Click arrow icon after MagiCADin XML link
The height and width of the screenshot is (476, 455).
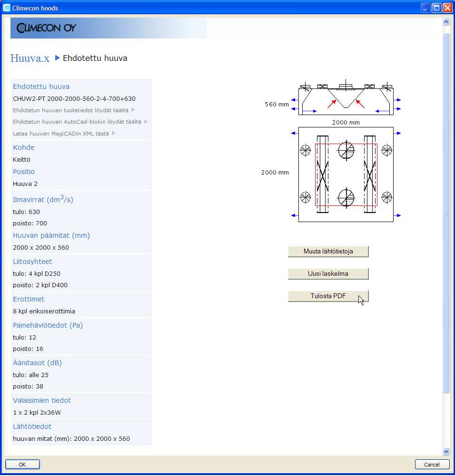click(114, 133)
